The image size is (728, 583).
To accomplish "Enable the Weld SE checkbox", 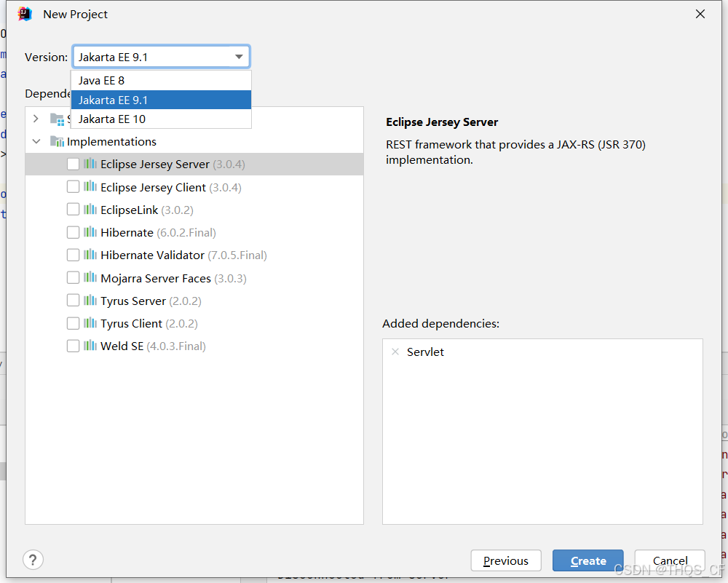I will tap(73, 346).
